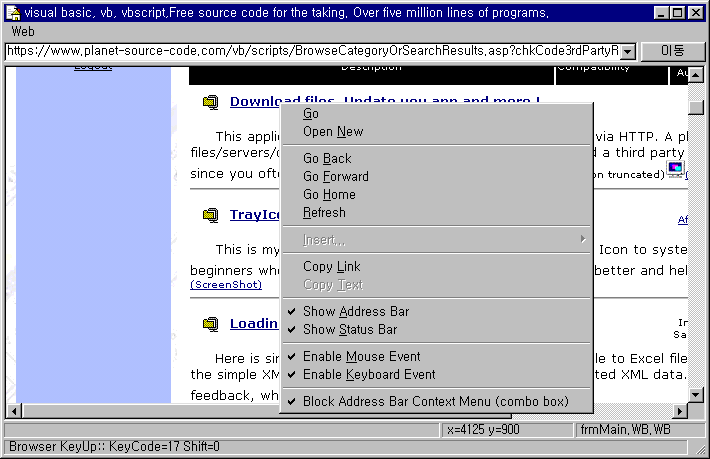Screen dimensions: 710x459
Task: Click the author link at the TrayIcon row's right edge
Action: 682,220
